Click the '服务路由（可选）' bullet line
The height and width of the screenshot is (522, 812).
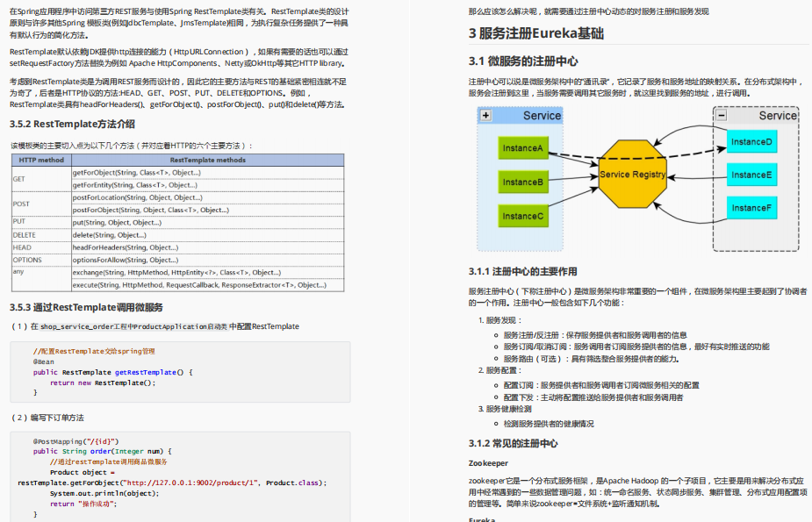[x=591, y=359]
